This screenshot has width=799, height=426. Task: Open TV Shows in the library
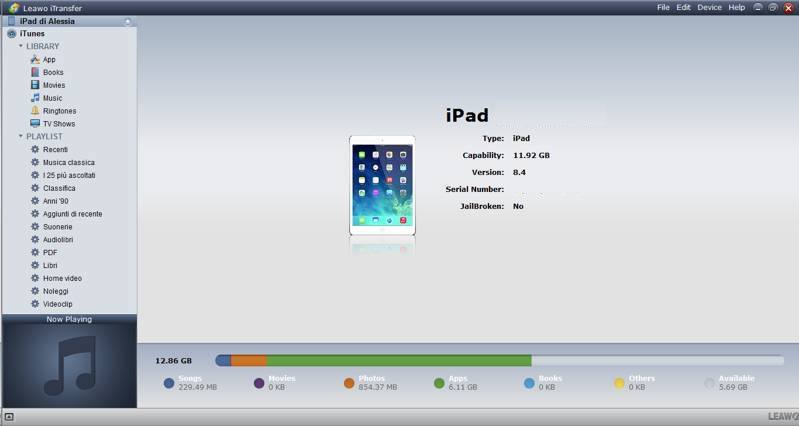point(58,124)
